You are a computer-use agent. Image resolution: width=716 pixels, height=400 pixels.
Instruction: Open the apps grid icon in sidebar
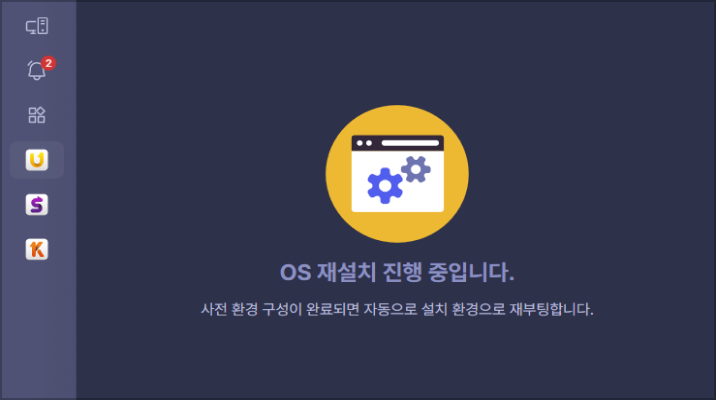click(37, 115)
